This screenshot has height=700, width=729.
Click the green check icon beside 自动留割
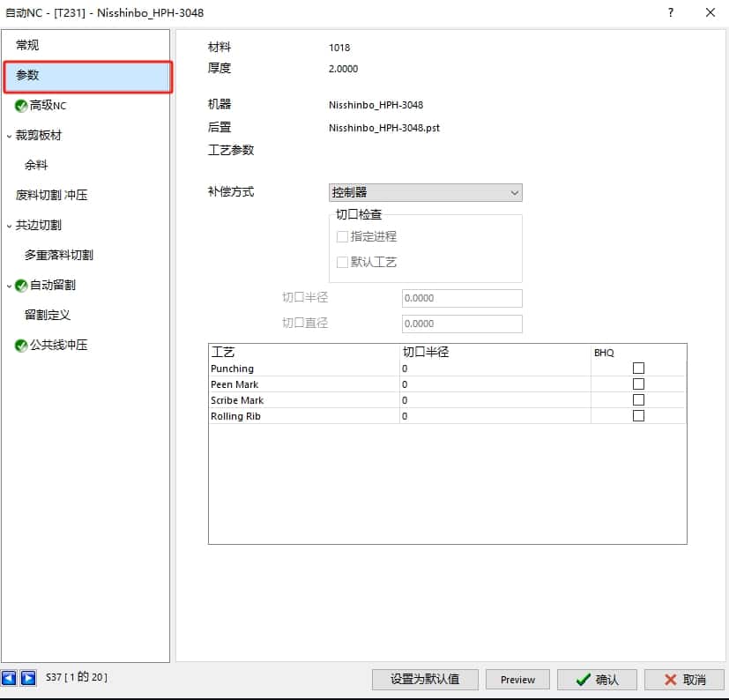[21, 286]
